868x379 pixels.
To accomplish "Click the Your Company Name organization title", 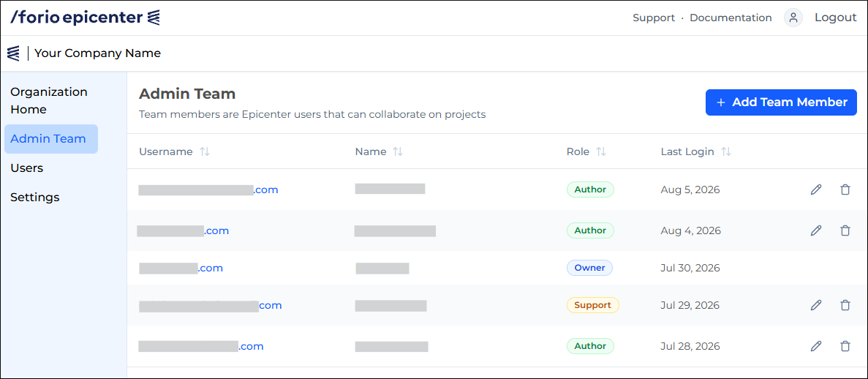I will click(x=97, y=53).
